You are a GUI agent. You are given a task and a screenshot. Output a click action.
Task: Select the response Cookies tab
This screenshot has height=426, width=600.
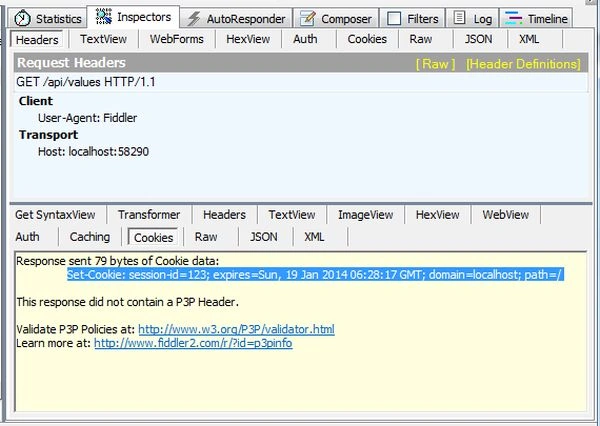click(x=153, y=237)
